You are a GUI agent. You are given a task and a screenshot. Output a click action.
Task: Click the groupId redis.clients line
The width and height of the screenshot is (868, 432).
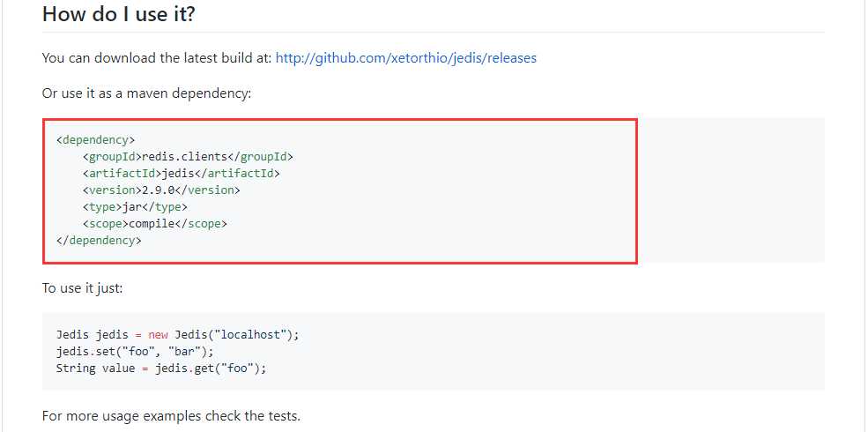[188, 156]
